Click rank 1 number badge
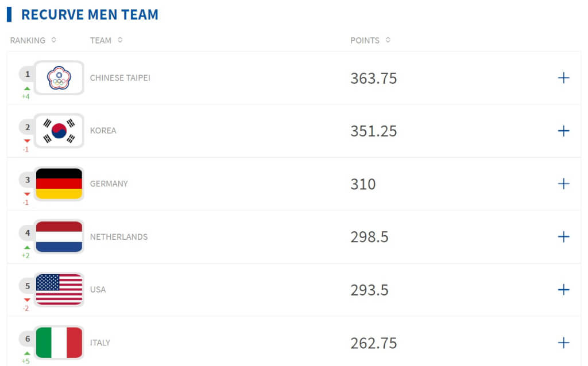 pos(27,74)
